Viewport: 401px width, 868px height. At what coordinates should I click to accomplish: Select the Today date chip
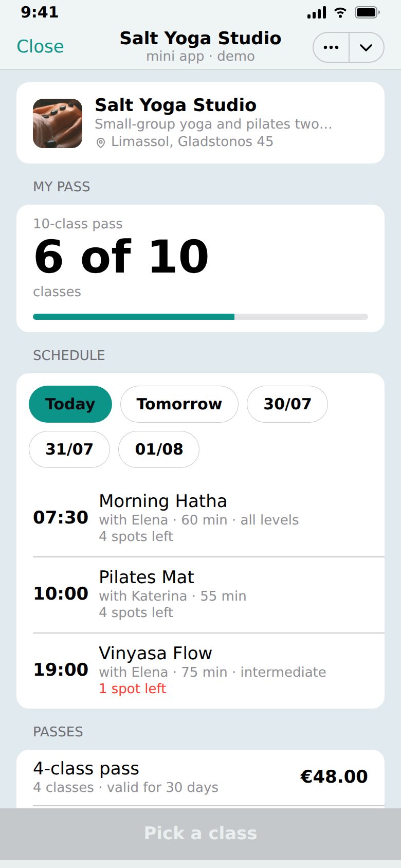(70, 404)
